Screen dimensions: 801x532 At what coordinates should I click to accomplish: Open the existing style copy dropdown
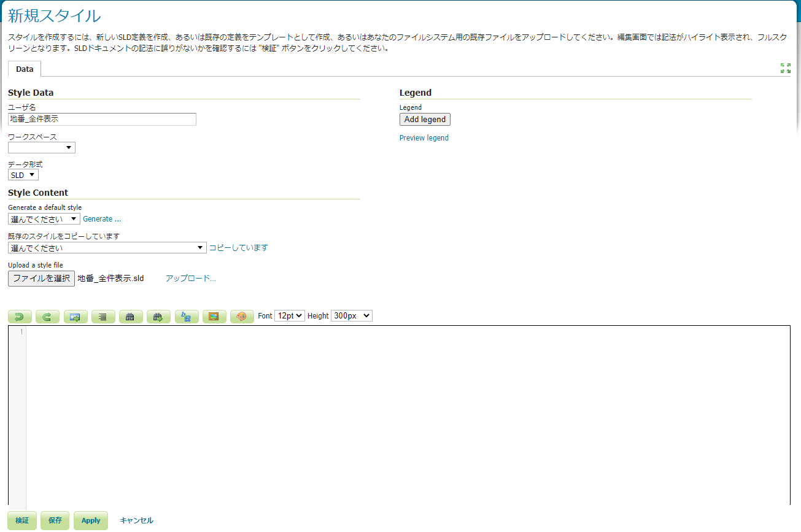pyautogui.click(x=107, y=248)
